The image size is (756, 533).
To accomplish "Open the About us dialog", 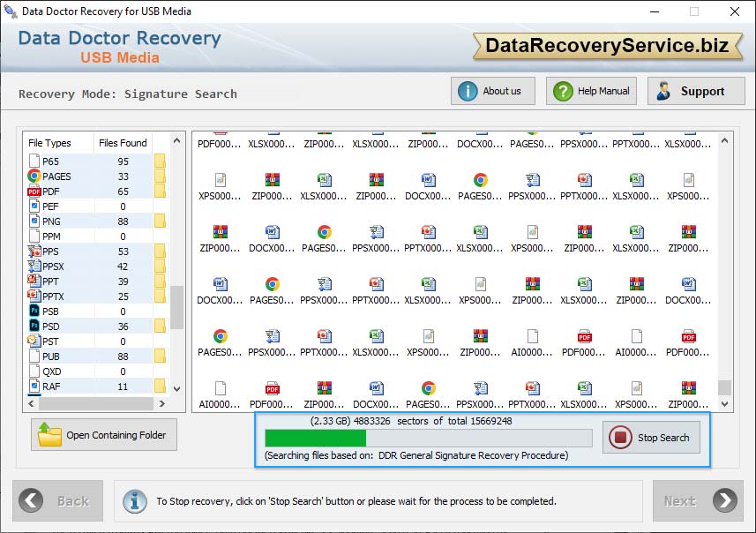I will pyautogui.click(x=493, y=91).
